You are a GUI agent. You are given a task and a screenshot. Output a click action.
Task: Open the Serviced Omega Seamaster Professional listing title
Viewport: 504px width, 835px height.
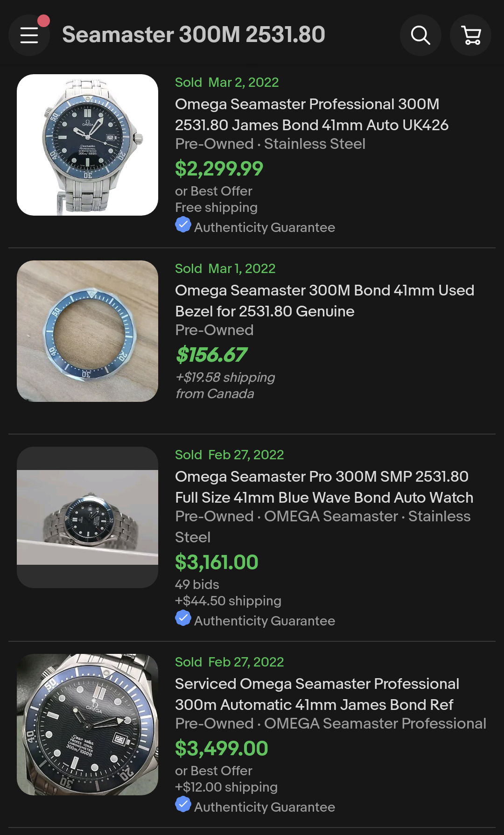pos(317,694)
